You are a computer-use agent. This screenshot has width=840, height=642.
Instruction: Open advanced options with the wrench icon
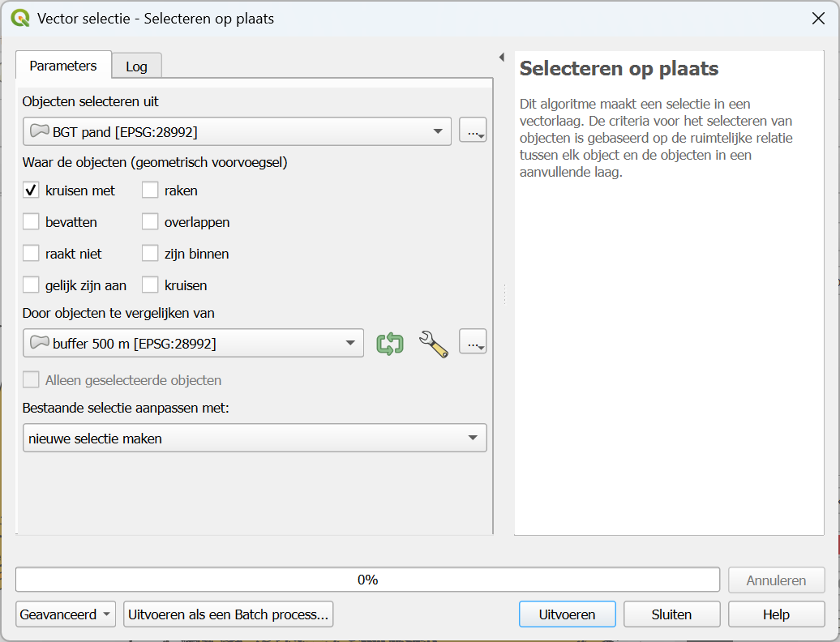[x=433, y=344]
